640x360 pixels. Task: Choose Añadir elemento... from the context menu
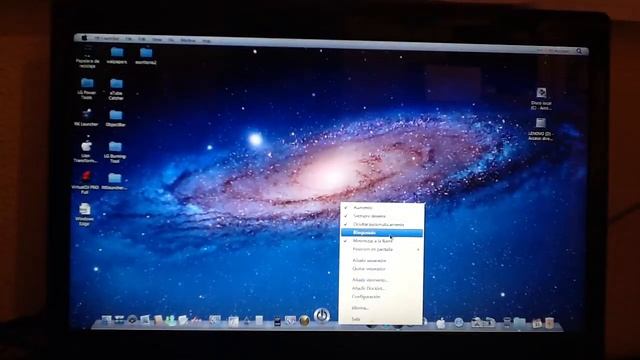[370, 280]
